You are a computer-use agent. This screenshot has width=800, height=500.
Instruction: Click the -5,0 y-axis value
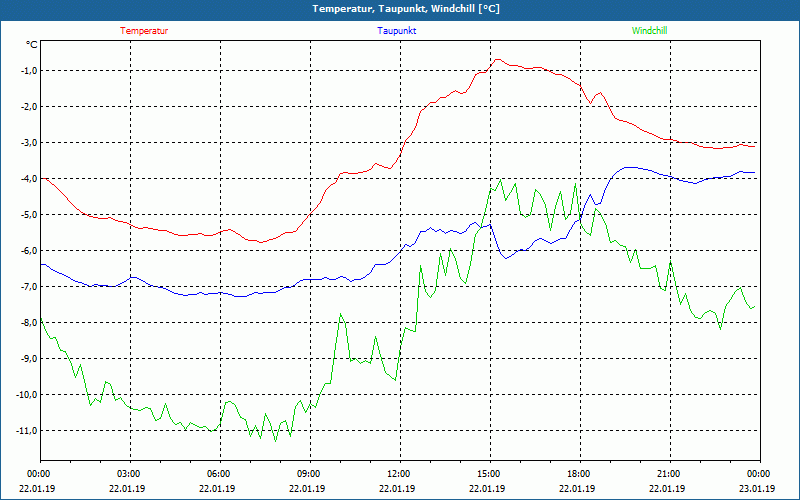(29, 214)
